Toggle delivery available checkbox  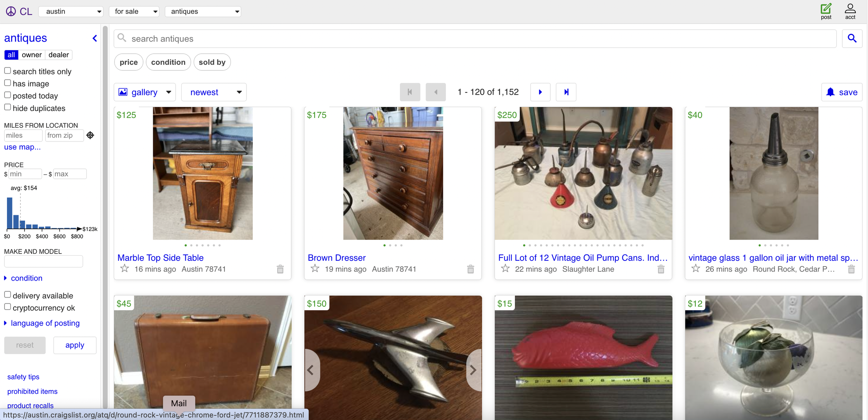pyautogui.click(x=8, y=295)
